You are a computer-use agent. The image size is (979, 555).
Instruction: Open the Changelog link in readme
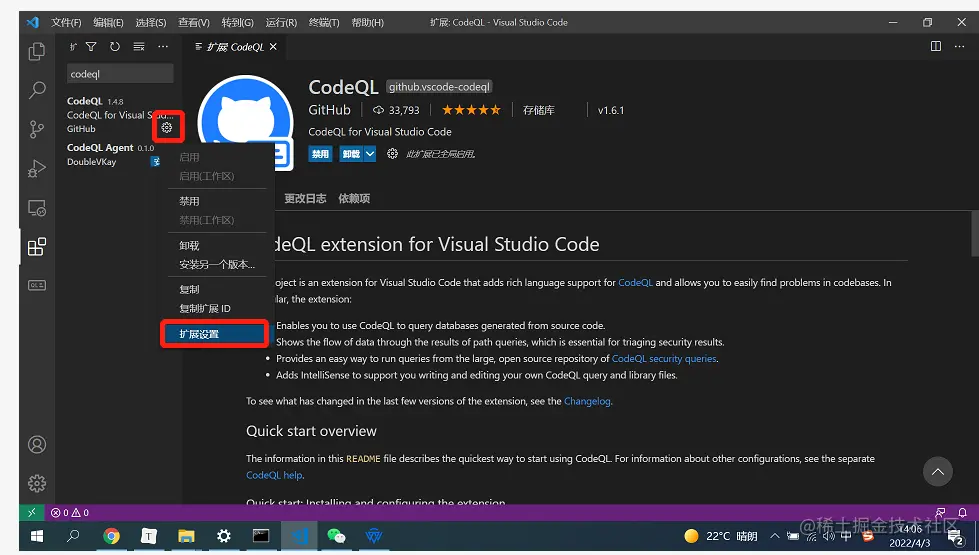(587, 401)
